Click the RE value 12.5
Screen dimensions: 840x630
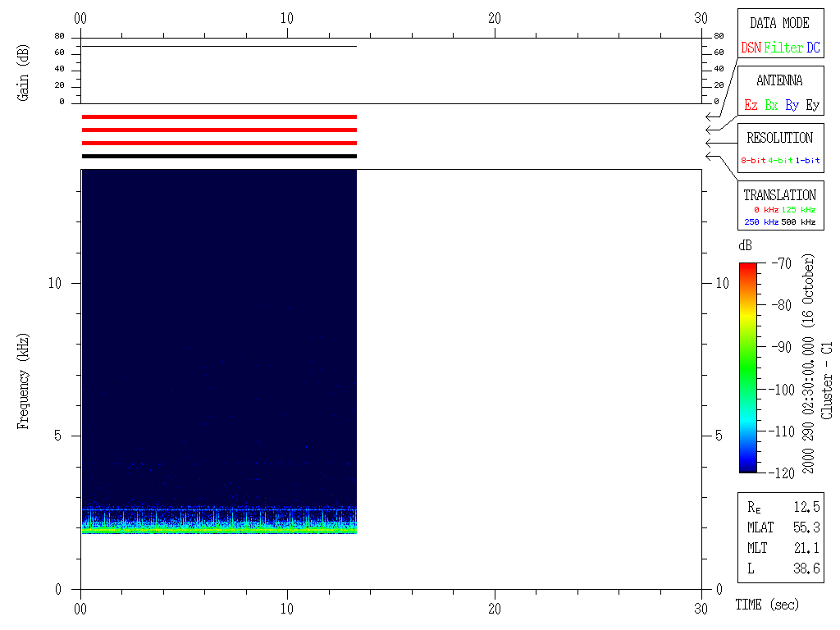[806, 506]
